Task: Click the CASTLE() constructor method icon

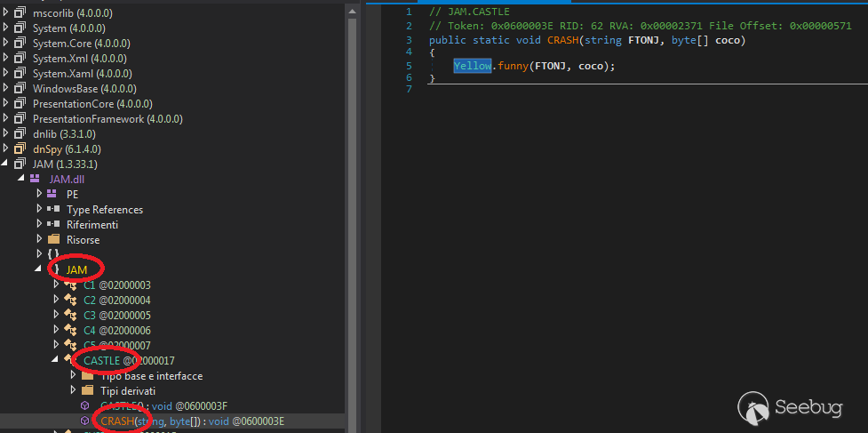Action: pos(84,405)
